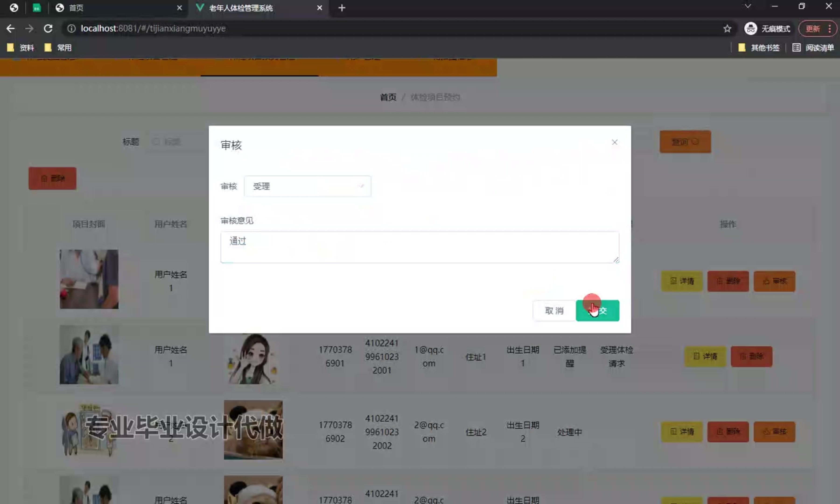Image resolution: width=840 pixels, height=504 pixels.
Task: Open 详情 for the 处理中 row
Action: click(681, 432)
